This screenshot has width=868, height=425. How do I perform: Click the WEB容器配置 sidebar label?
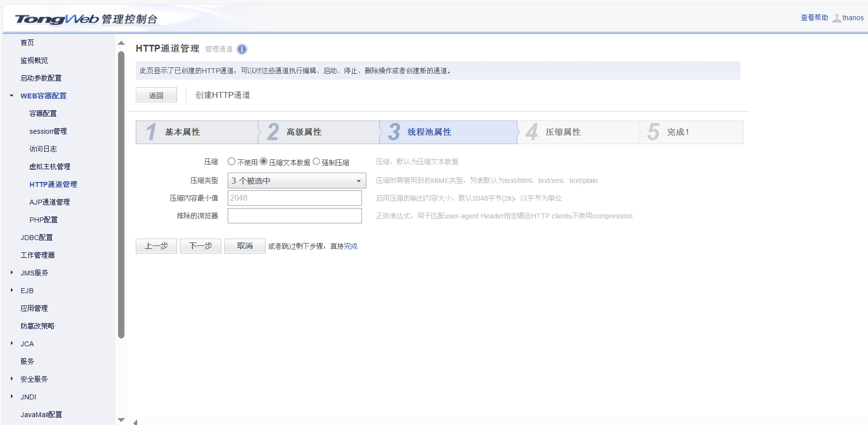pos(43,96)
